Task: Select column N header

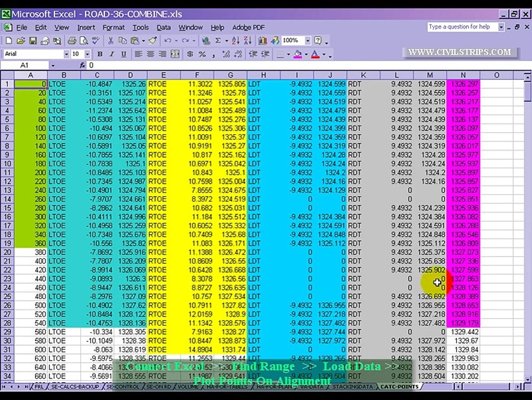Action: 463,75
